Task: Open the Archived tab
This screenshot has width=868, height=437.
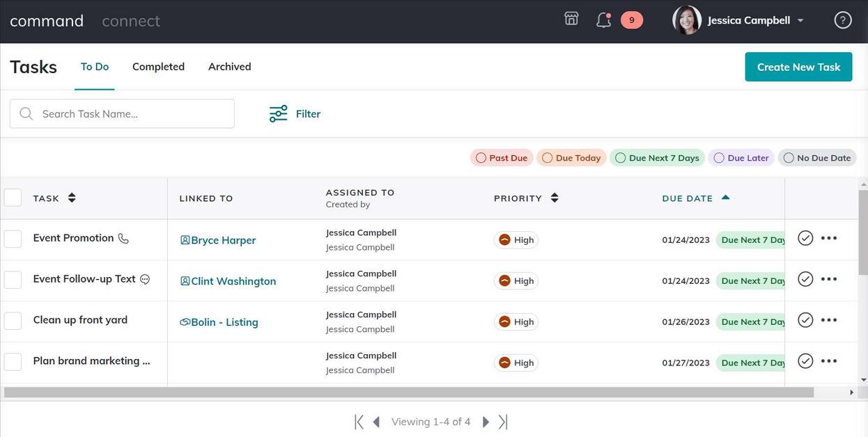Action: 229,67
